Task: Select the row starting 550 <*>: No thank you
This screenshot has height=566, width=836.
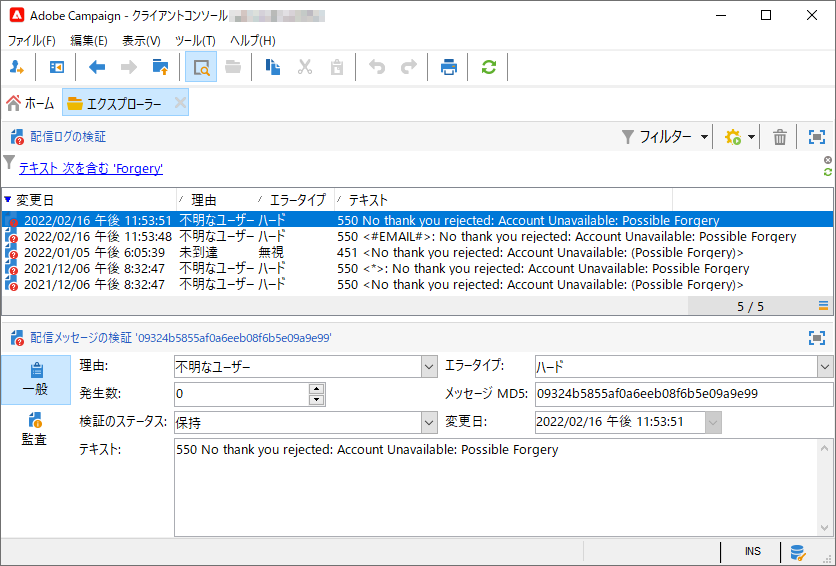Action: [417, 268]
